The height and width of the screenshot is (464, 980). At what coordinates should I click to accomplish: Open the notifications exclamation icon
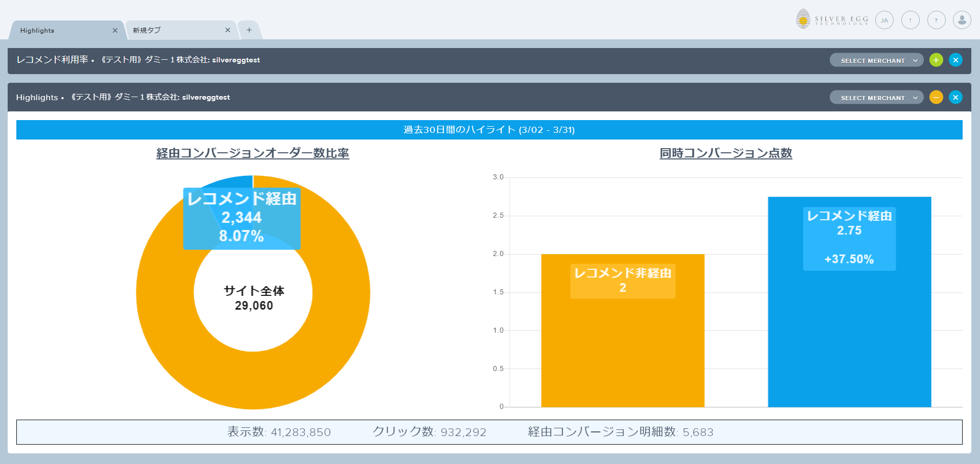(911, 20)
